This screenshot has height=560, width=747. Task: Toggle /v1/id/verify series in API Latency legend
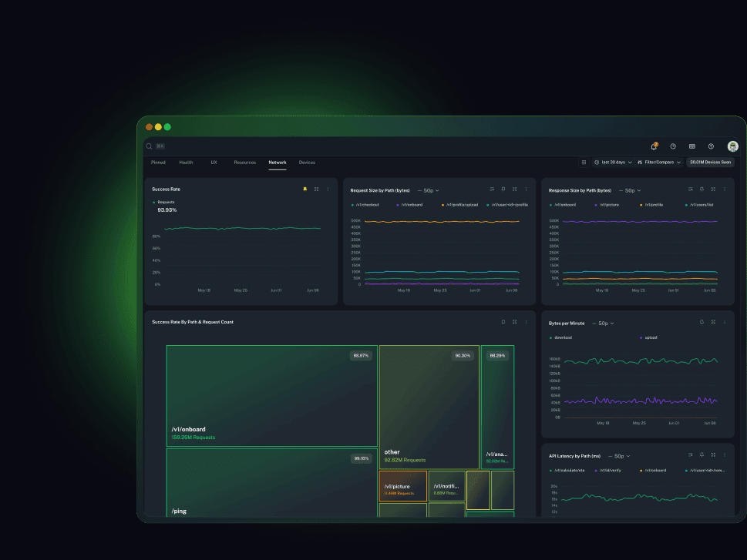point(608,471)
